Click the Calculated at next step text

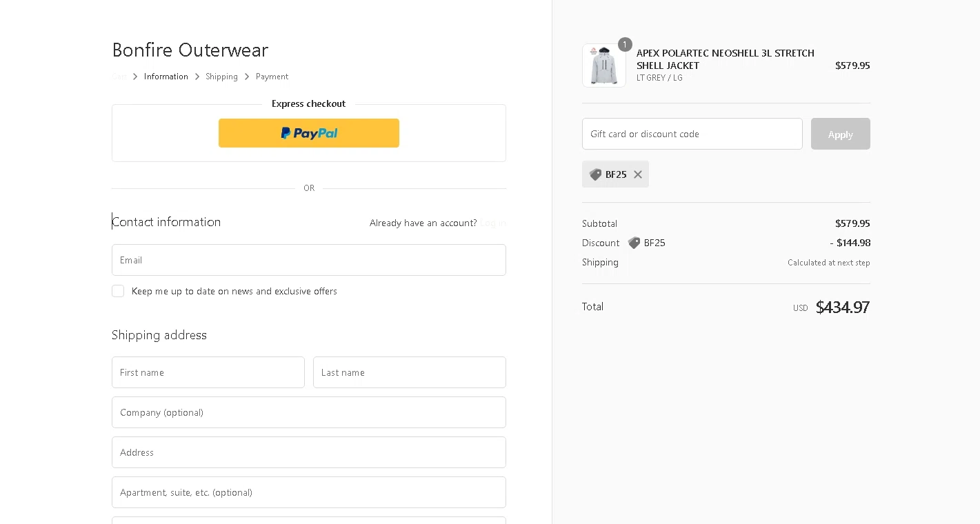pyautogui.click(x=829, y=263)
